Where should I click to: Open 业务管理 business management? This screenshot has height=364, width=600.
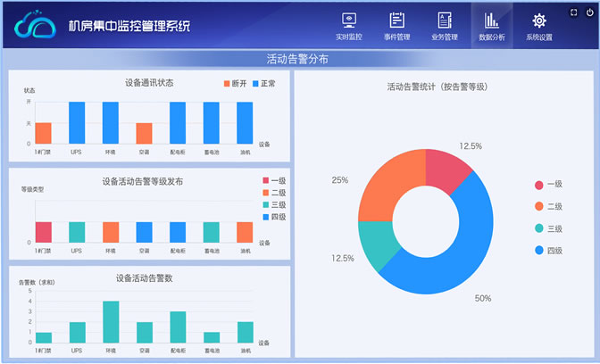445,26
